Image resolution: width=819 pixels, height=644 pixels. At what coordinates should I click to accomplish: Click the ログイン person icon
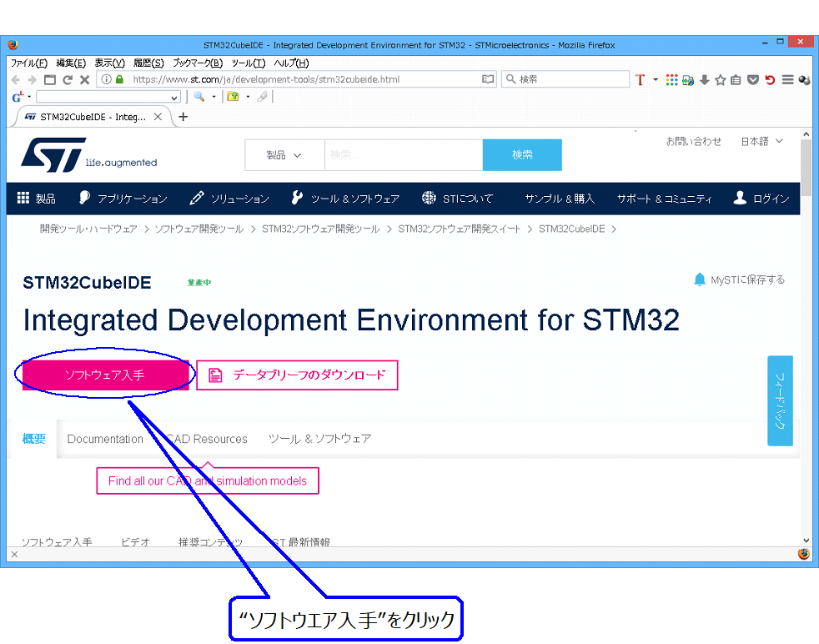click(739, 198)
